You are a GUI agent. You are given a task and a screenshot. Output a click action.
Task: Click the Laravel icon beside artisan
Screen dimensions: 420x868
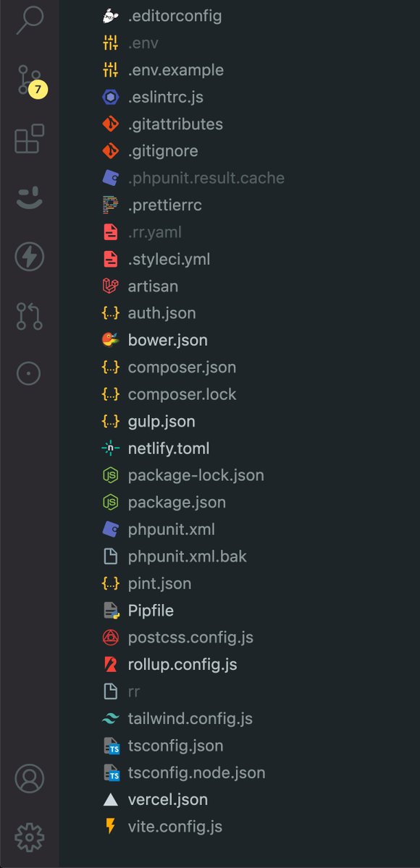pyautogui.click(x=110, y=286)
